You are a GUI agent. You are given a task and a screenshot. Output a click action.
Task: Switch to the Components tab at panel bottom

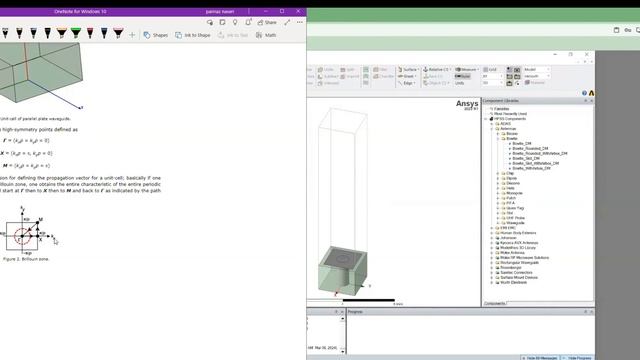[495, 304]
